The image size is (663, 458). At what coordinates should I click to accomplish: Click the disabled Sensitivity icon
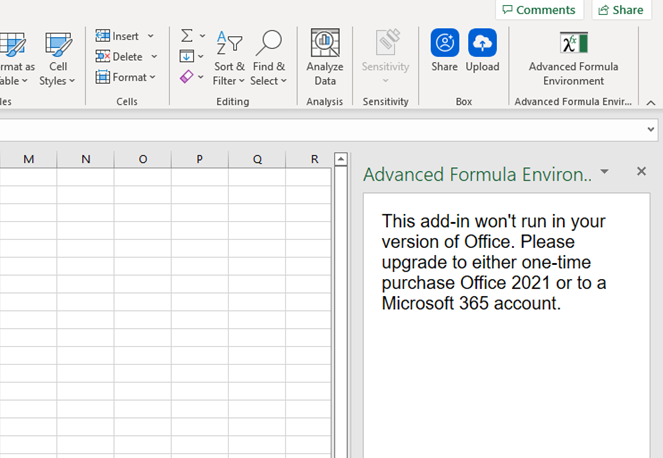(388, 42)
